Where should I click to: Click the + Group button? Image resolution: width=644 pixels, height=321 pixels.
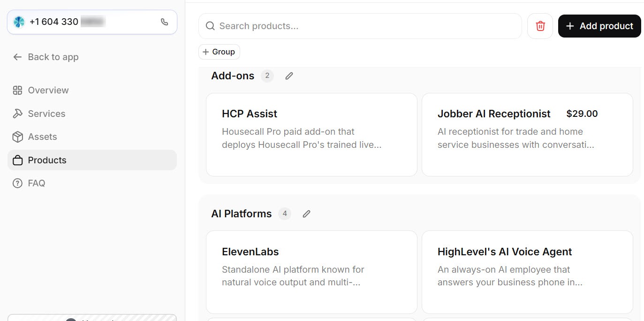coord(219,52)
